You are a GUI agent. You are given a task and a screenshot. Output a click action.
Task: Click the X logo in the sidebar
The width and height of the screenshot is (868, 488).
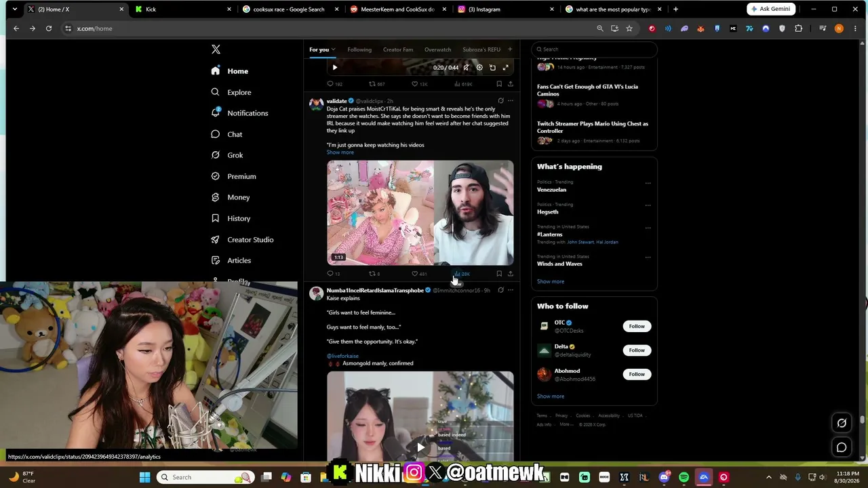pyautogui.click(x=216, y=49)
